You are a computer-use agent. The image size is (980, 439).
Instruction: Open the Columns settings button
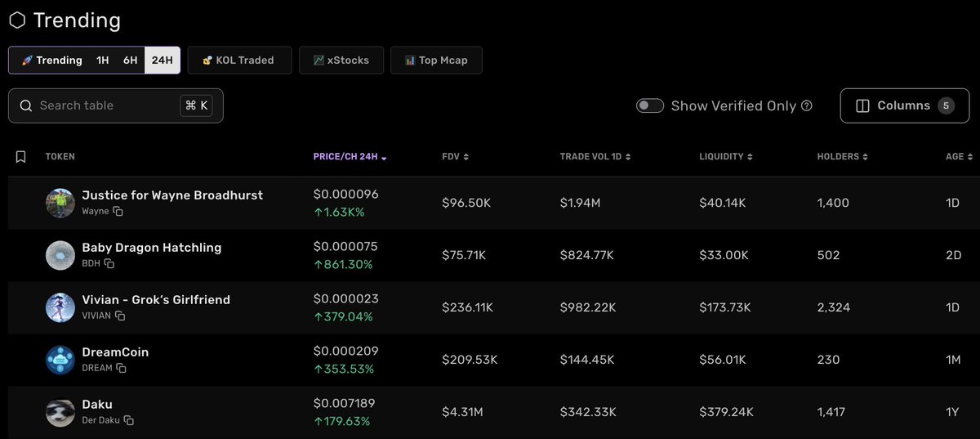click(903, 105)
